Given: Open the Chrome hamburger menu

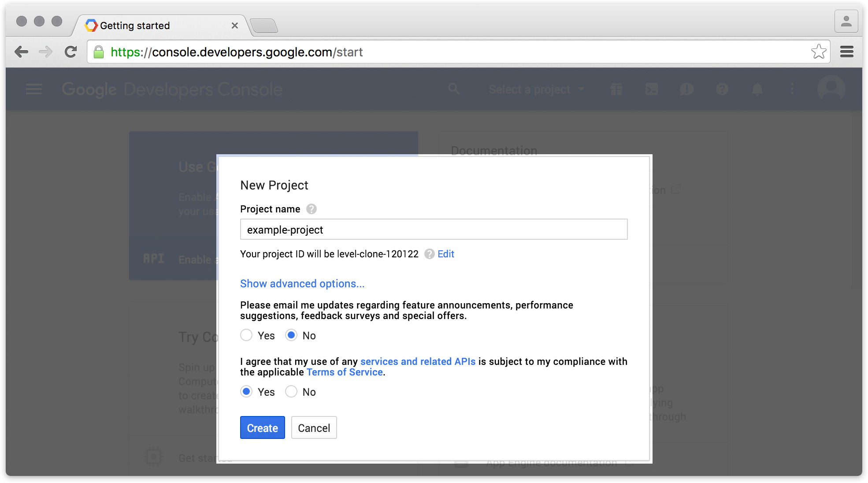Looking at the screenshot, I should [846, 52].
